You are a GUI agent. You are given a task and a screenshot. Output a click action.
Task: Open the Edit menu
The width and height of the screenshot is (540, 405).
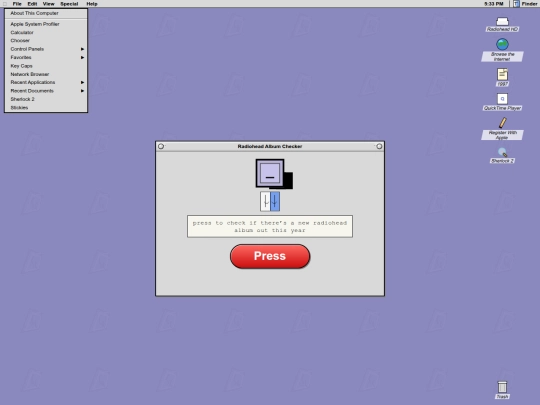(32, 4)
